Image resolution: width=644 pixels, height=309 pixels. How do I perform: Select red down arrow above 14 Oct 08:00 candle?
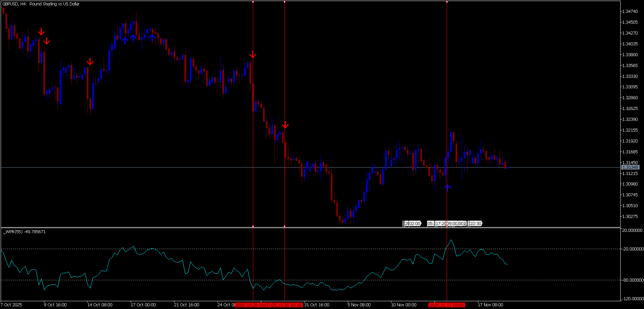click(90, 61)
